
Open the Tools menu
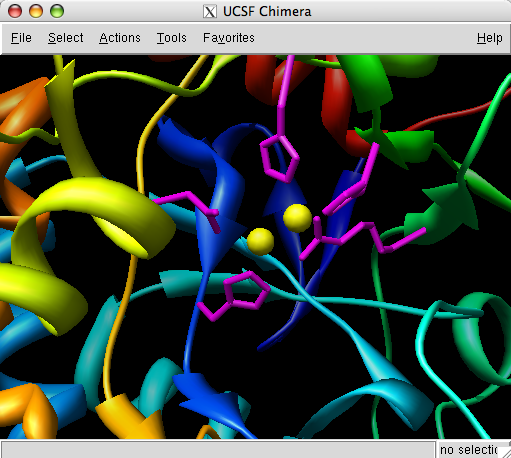172,38
